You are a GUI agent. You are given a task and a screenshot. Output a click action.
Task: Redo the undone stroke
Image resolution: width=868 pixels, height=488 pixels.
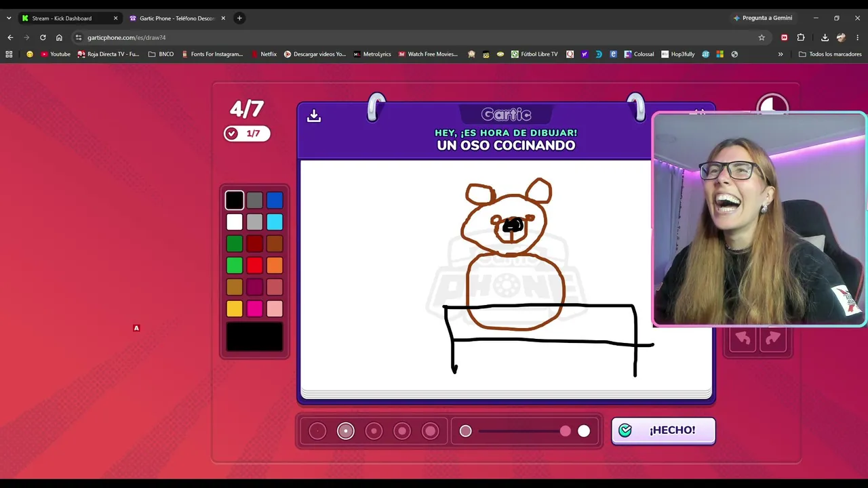773,339
